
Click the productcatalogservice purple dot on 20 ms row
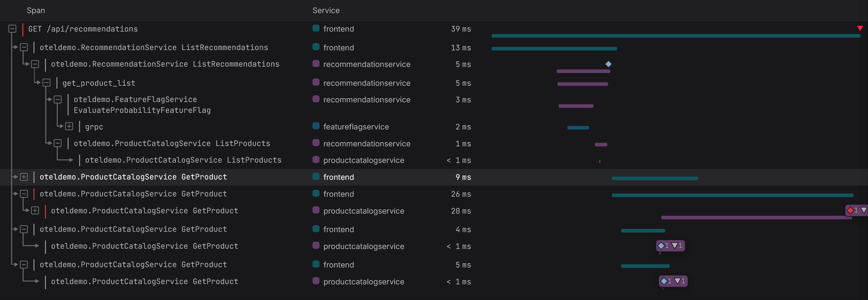point(316,210)
